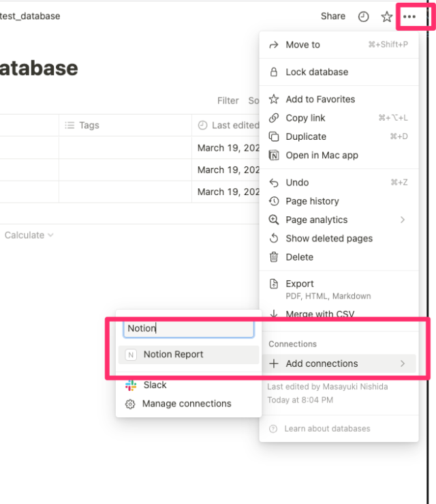Open the three-dot page options menu
436x504 pixels.
coord(409,16)
